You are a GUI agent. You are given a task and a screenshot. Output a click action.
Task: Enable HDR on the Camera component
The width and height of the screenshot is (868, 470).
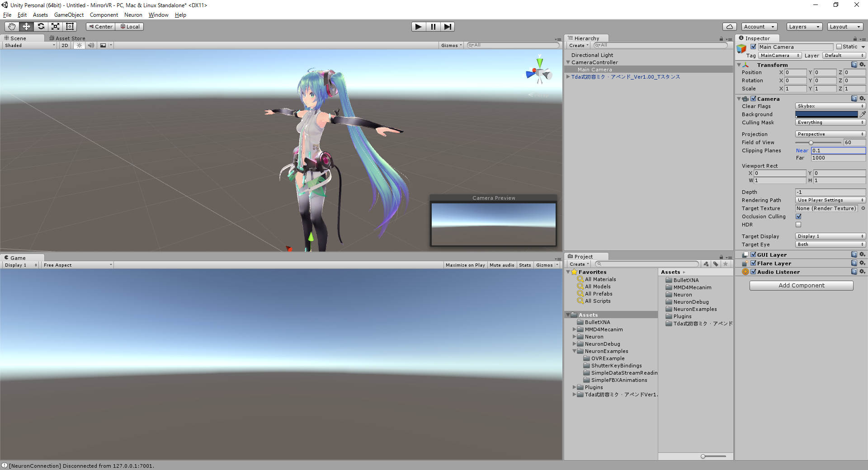(x=798, y=225)
